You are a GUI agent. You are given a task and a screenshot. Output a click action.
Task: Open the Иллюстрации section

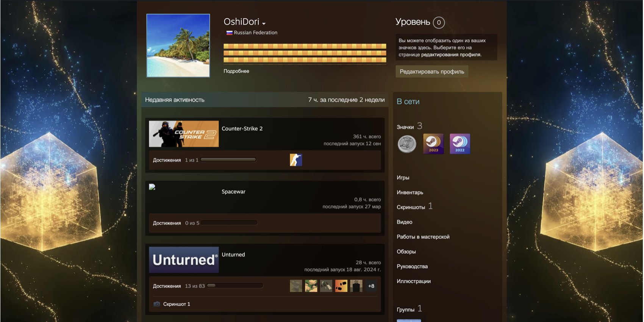(x=414, y=281)
